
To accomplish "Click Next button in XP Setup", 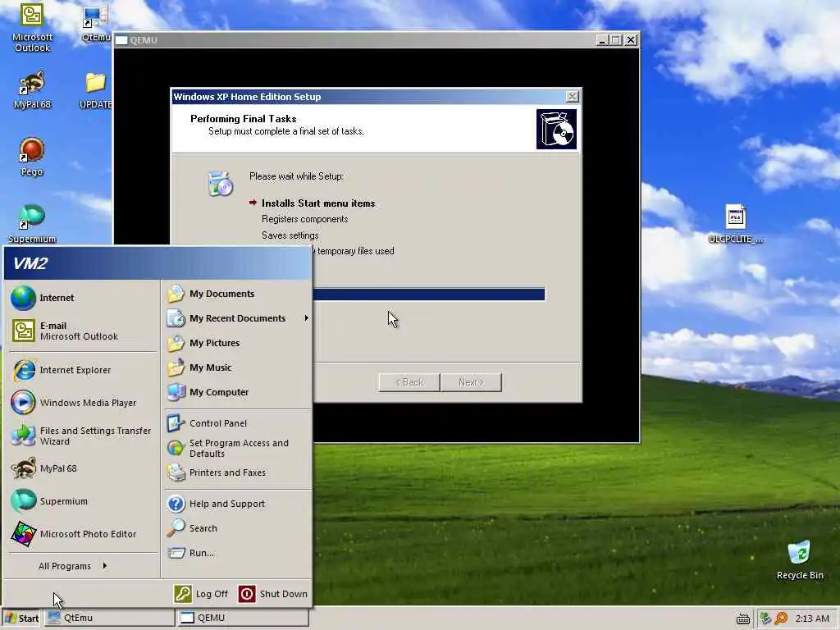I will (x=471, y=382).
